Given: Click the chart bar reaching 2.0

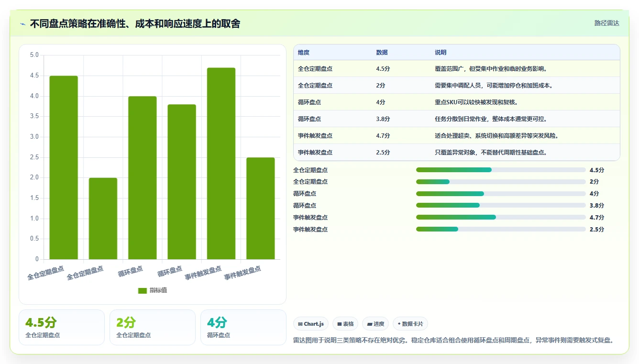Looking at the screenshot, I should tap(103, 219).
